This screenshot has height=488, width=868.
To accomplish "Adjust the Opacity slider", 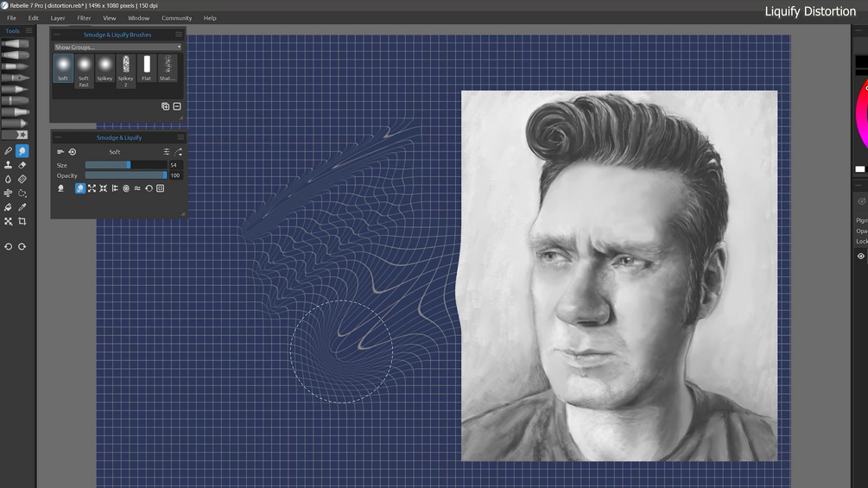I will 125,175.
